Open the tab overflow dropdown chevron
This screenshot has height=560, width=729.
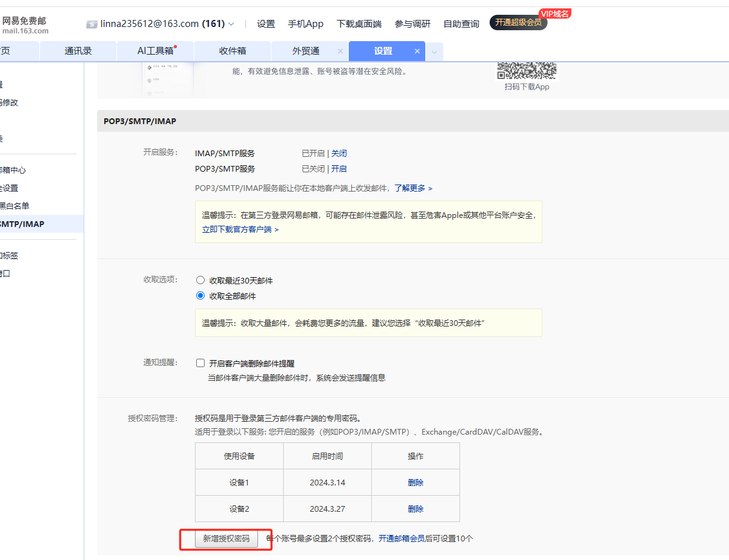[x=434, y=52]
